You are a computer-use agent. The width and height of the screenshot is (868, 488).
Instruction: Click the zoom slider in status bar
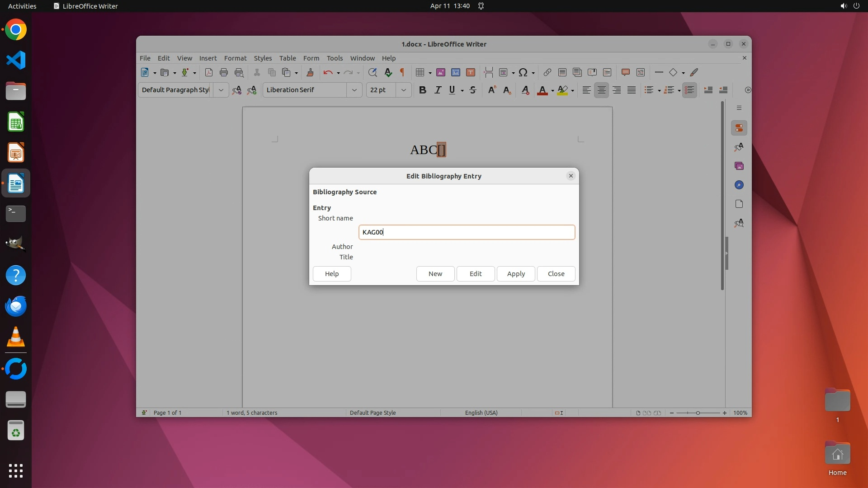click(698, 413)
